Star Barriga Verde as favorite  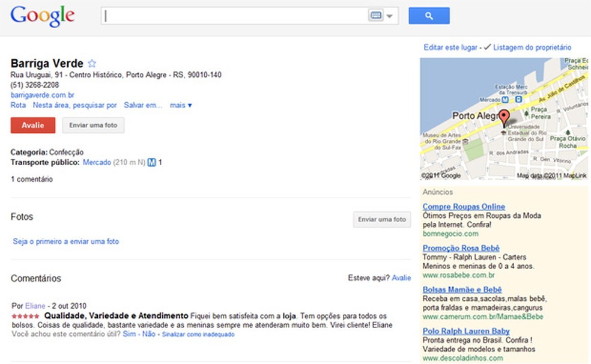92,63
